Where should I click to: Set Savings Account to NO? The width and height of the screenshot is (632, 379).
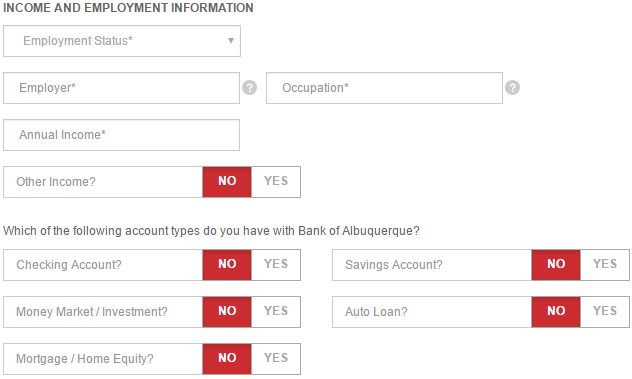556,264
